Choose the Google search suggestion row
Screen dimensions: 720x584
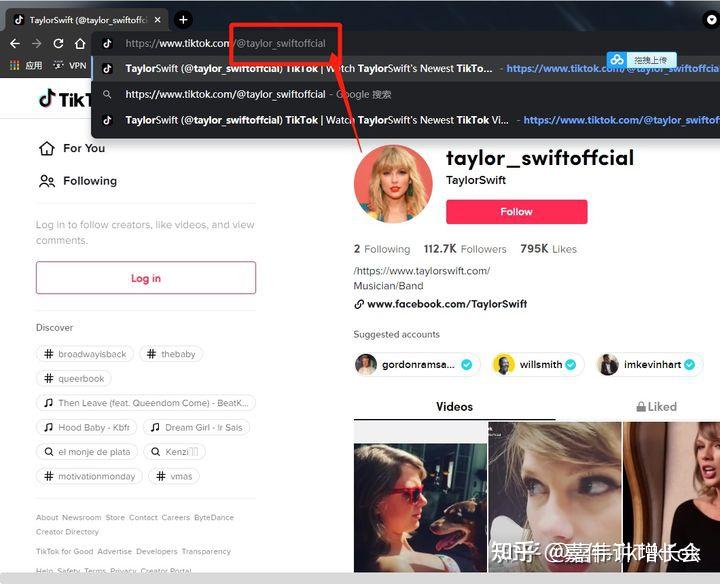[x=405, y=94]
